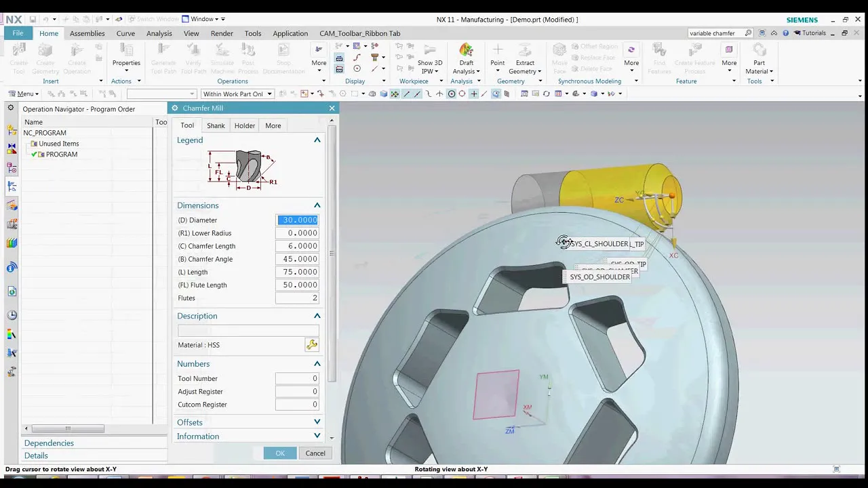Open the Assemblies ribbon tab
Viewport: 868px width, 488px height.
point(87,33)
